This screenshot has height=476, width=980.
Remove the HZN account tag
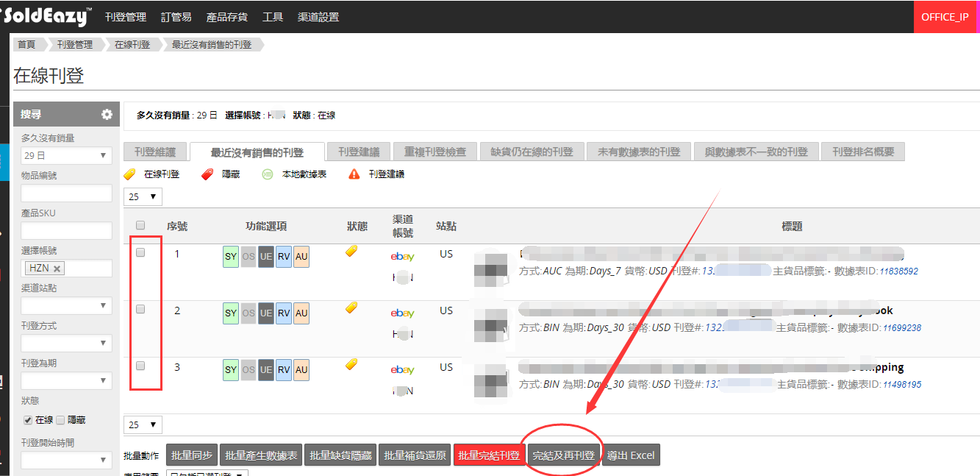tap(57, 269)
